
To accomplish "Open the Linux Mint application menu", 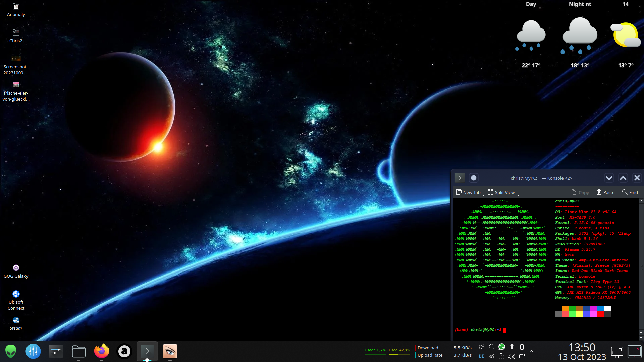I will click(11, 351).
